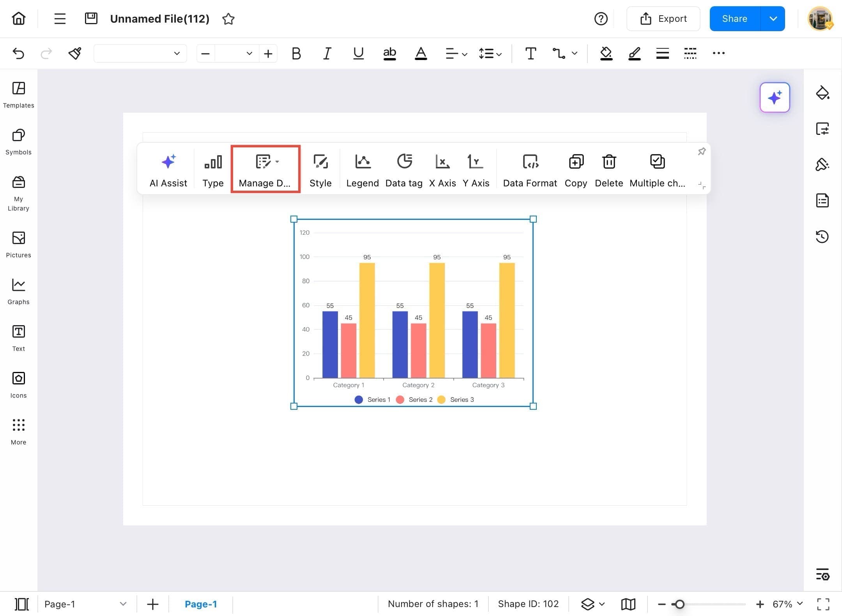The width and height of the screenshot is (842, 616).
Task: Change the chart Type
Action: point(212,170)
